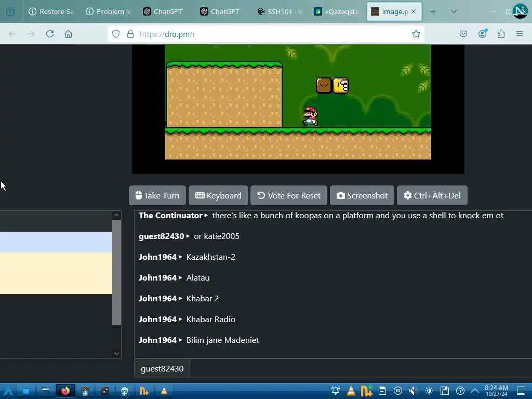Open the extensions puzzle icon
The height and width of the screenshot is (399, 532).
[x=501, y=34]
